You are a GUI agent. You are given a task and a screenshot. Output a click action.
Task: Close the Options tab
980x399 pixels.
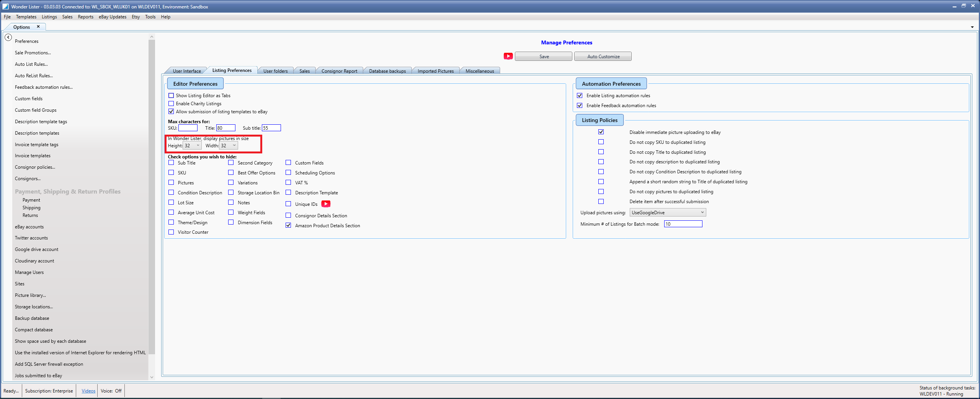tap(38, 27)
